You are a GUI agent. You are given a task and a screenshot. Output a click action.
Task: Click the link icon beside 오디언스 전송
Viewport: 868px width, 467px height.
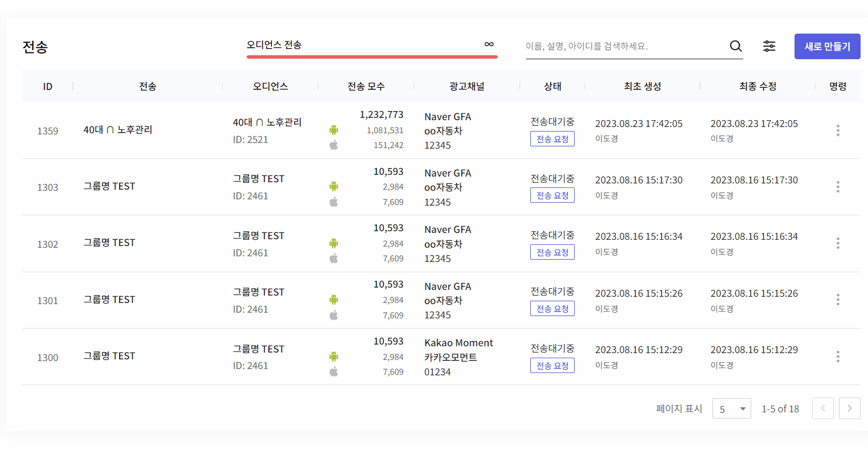tap(489, 44)
